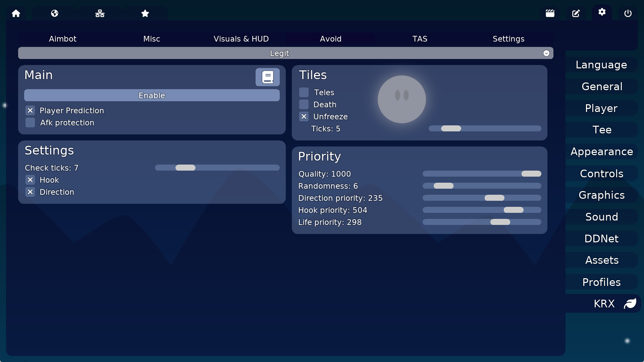
Task: Enable the Death tiles checkbox
Action: 304,105
